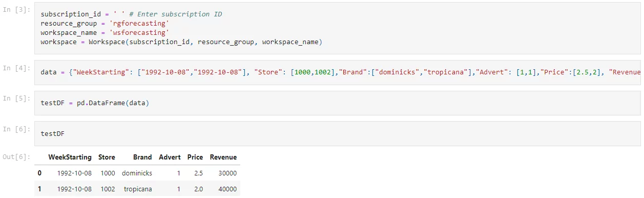The width and height of the screenshot is (644, 198).
Task: Click the Revenue value 40000 cell
Action: tap(227, 189)
